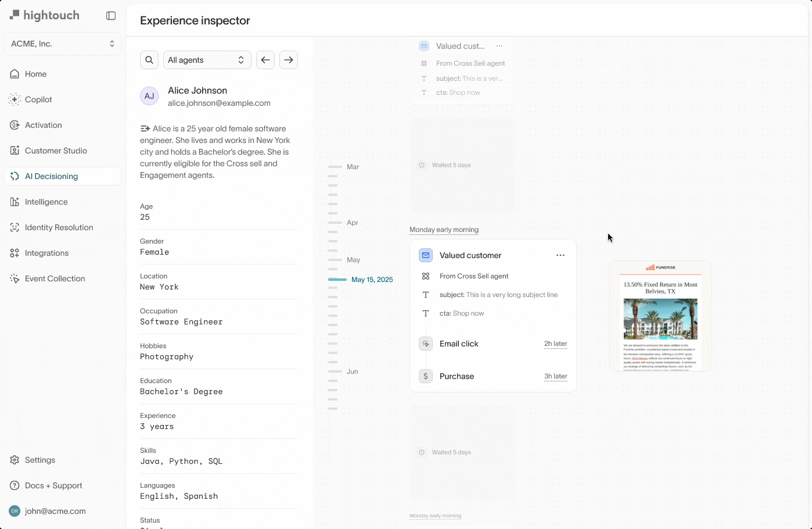Go to next user with right arrow
This screenshot has height=529, width=812.
[x=289, y=60]
